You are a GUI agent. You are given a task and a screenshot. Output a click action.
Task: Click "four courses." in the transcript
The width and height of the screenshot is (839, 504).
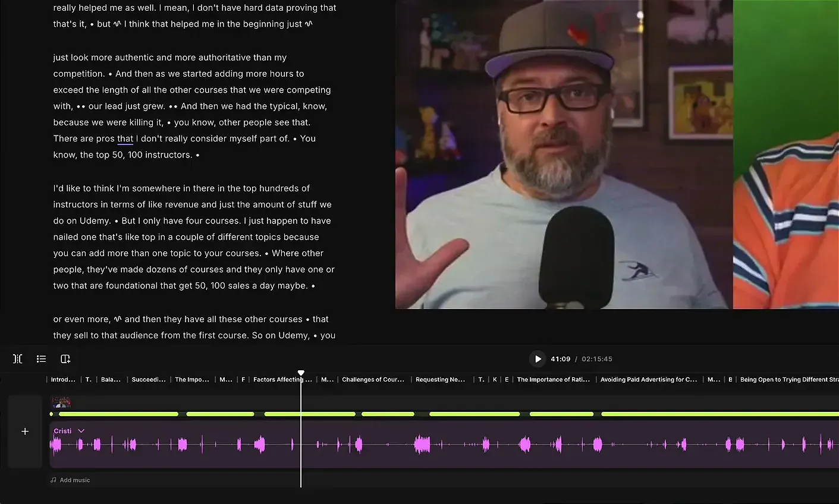[215, 220]
